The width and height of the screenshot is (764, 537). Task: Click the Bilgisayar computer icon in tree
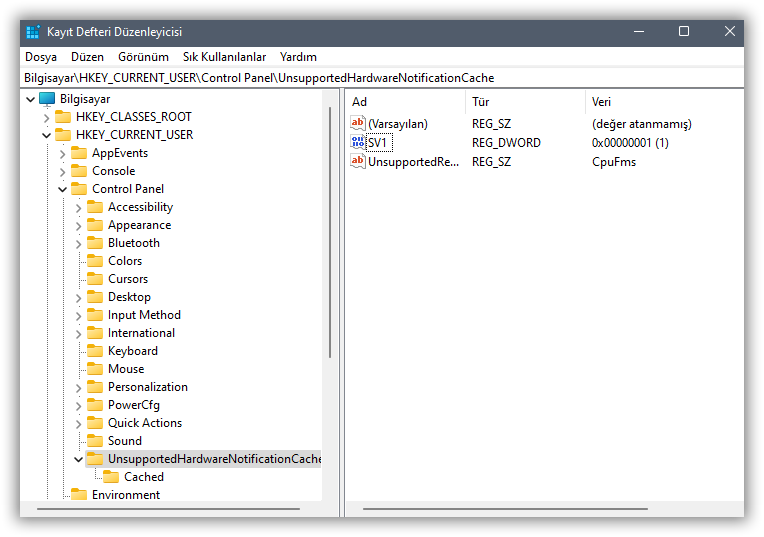pos(47,99)
